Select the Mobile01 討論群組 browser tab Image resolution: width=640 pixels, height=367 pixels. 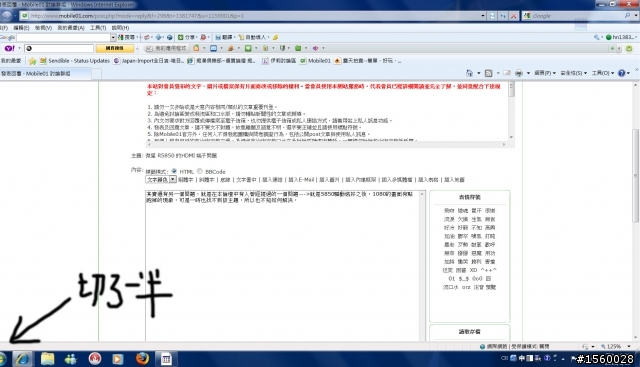point(45,73)
